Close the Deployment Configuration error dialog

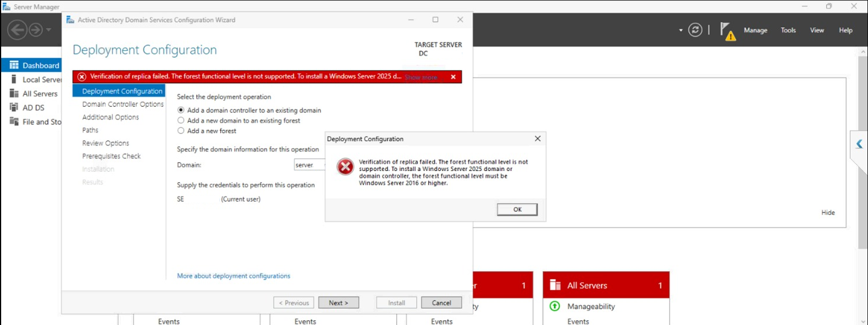(x=537, y=139)
